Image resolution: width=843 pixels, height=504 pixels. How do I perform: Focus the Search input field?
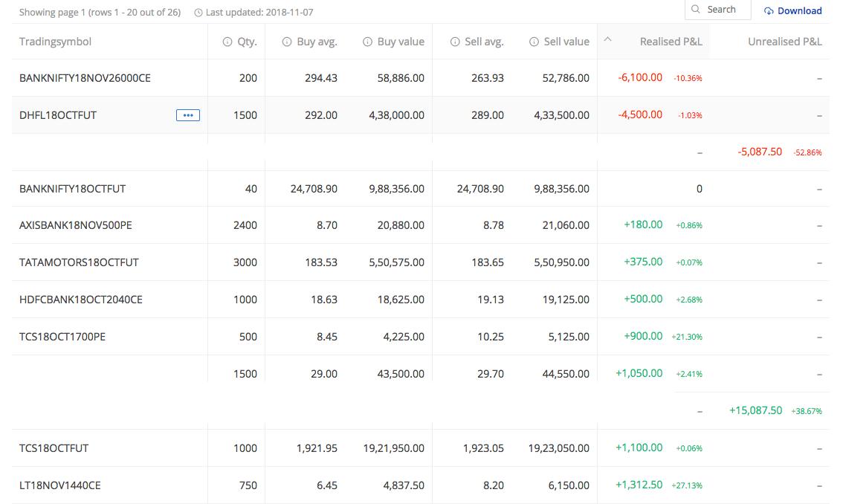point(717,9)
